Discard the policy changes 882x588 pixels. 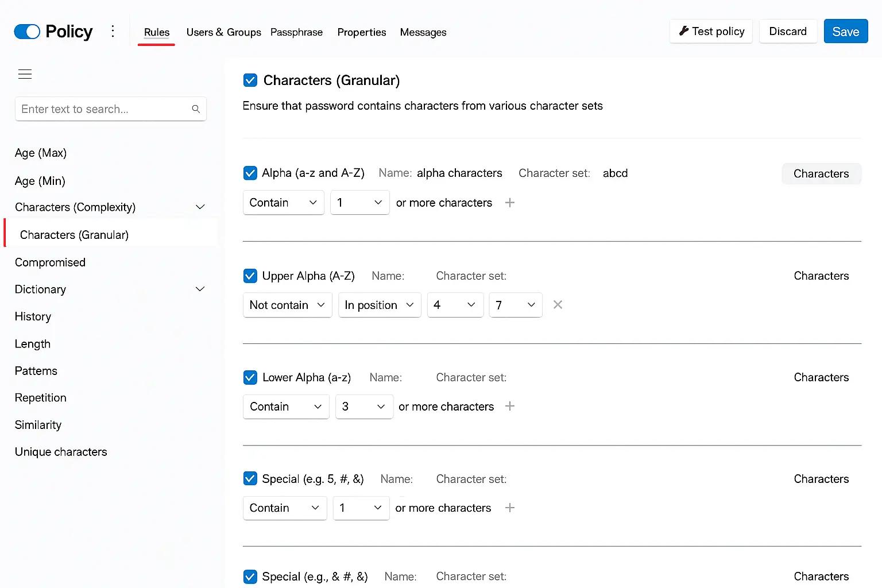click(x=788, y=31)
